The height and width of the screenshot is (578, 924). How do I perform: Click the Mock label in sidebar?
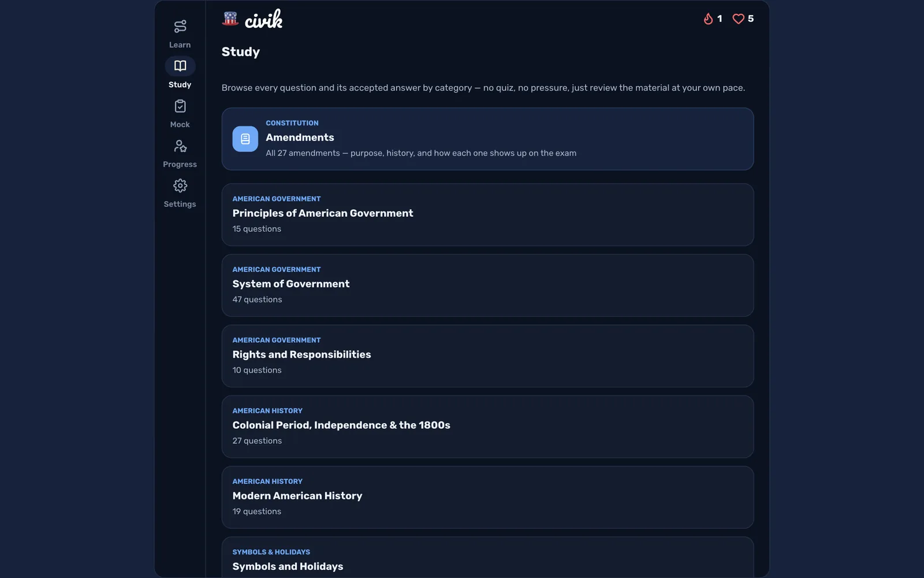[x=180, y=124]
